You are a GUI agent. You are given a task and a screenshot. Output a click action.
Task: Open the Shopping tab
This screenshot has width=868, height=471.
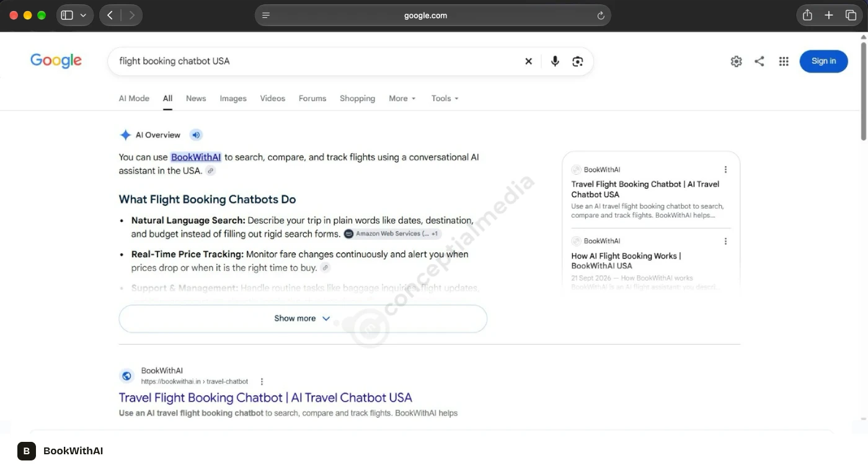point(357,98)
